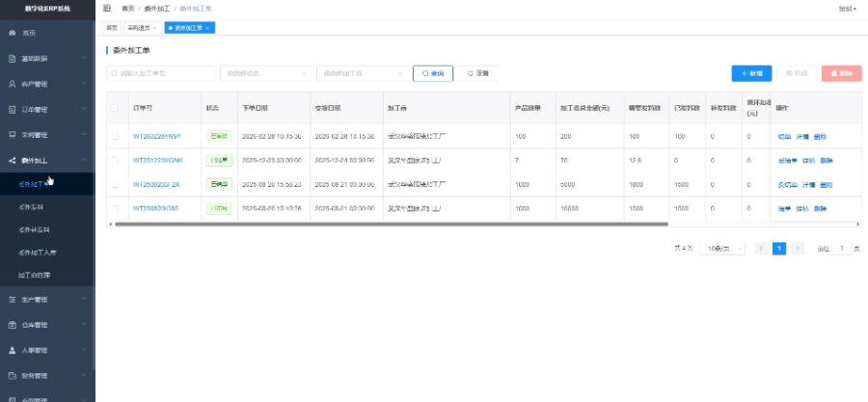Viewport: 868px width, 402px height.
Task: Expand the 仓库管理 menu chevron
Action: click(x=84, y=325)
